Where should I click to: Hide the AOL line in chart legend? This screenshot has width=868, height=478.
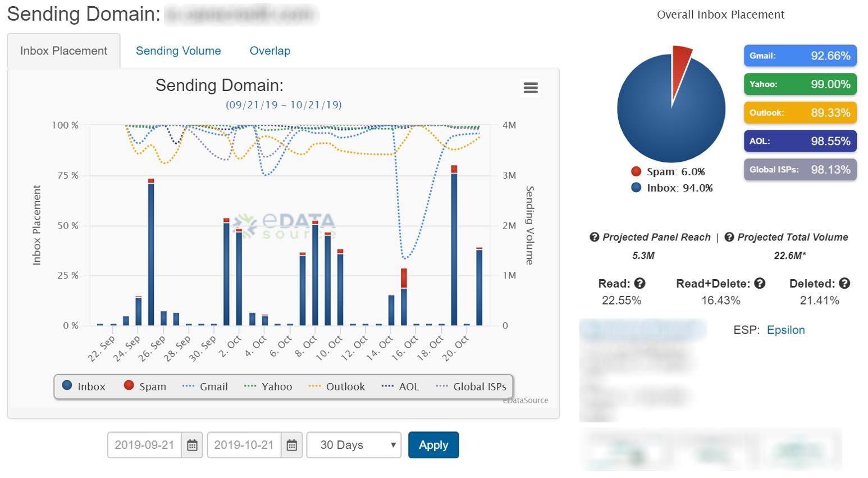(400, 386)
